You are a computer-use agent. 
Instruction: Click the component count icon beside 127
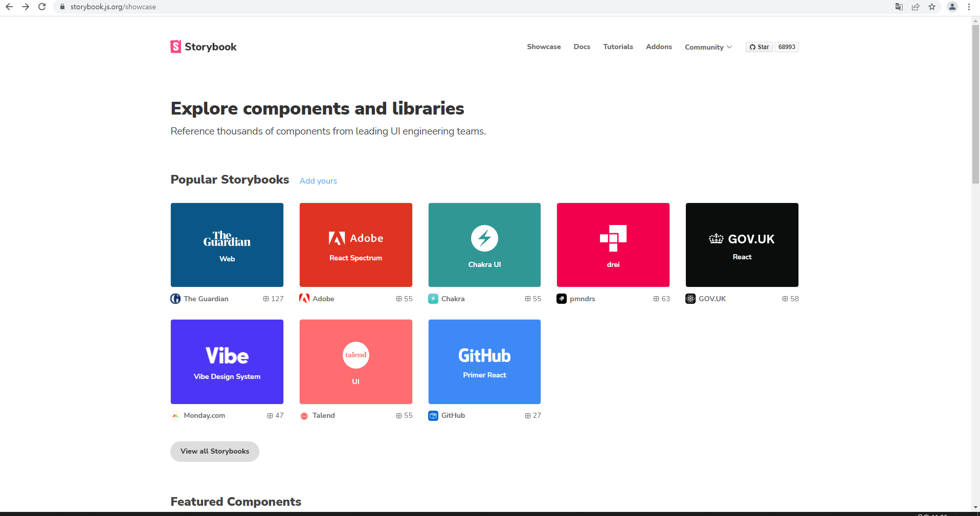tap(266, 299)
